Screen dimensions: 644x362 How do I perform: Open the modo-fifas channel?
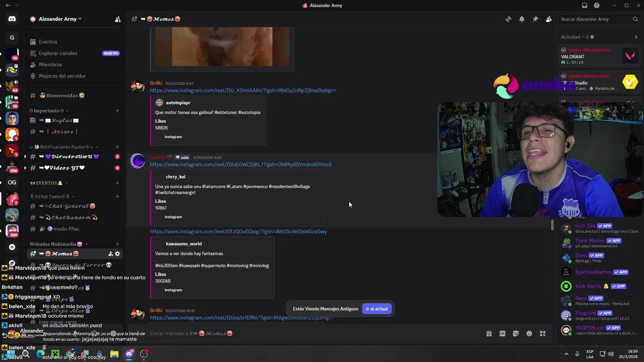pyautogui.click(x=75, y=229)
